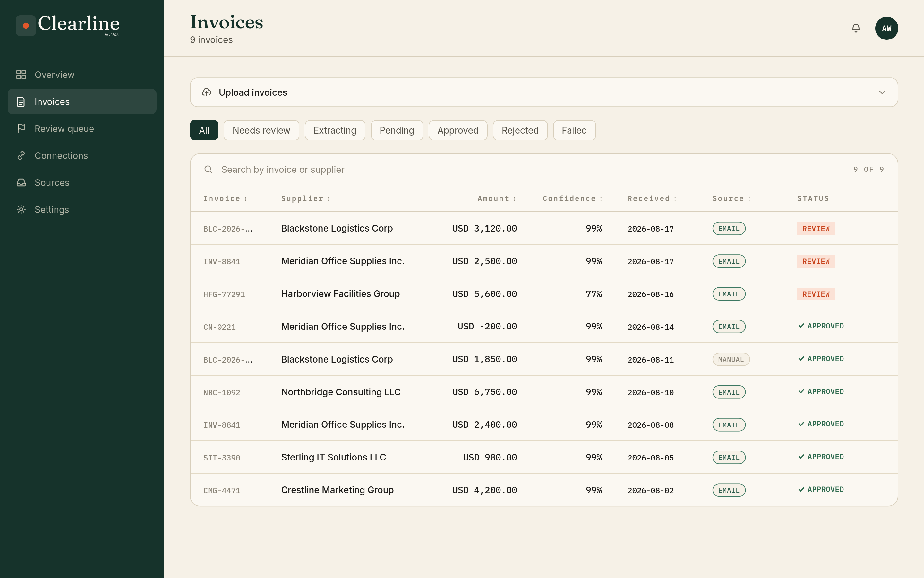Filter by Needs review

point(261,130)
